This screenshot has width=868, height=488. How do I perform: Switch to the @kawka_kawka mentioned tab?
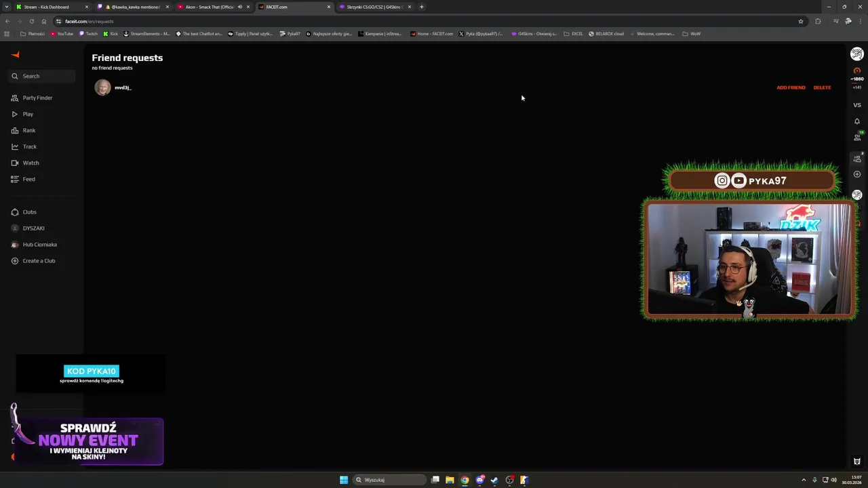(x=132, y=7)
